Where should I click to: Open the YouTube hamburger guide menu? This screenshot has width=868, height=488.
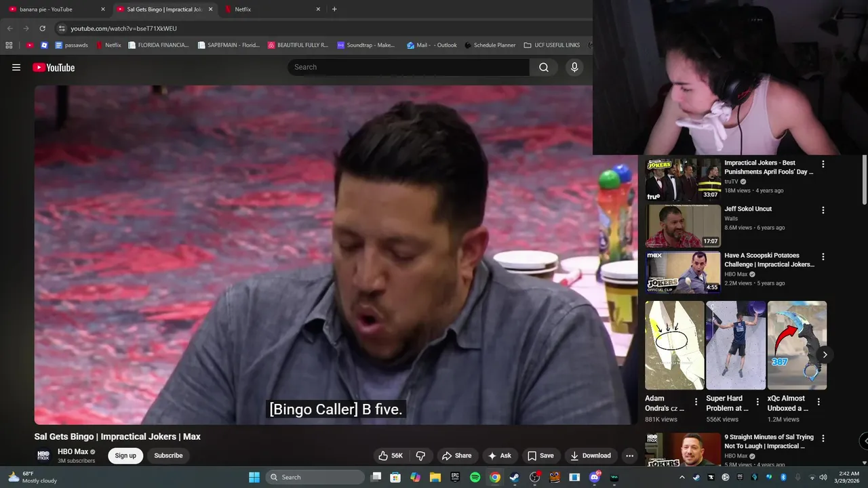click(x=16, y=67)
